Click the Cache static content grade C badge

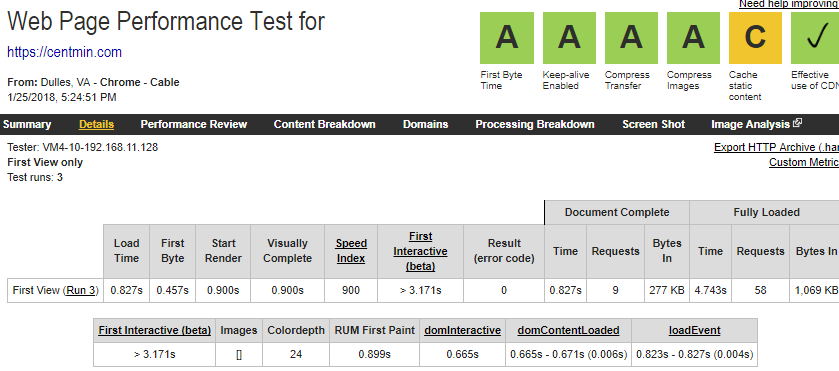(755, 37)
